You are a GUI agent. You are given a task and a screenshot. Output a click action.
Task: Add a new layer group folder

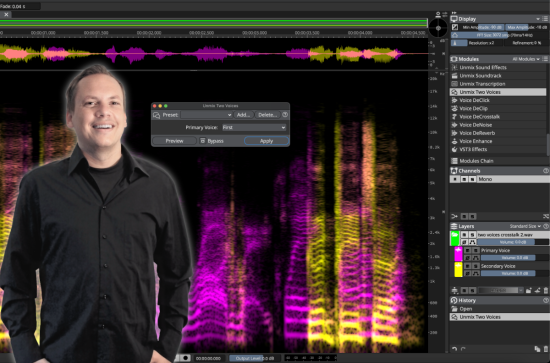529,290
